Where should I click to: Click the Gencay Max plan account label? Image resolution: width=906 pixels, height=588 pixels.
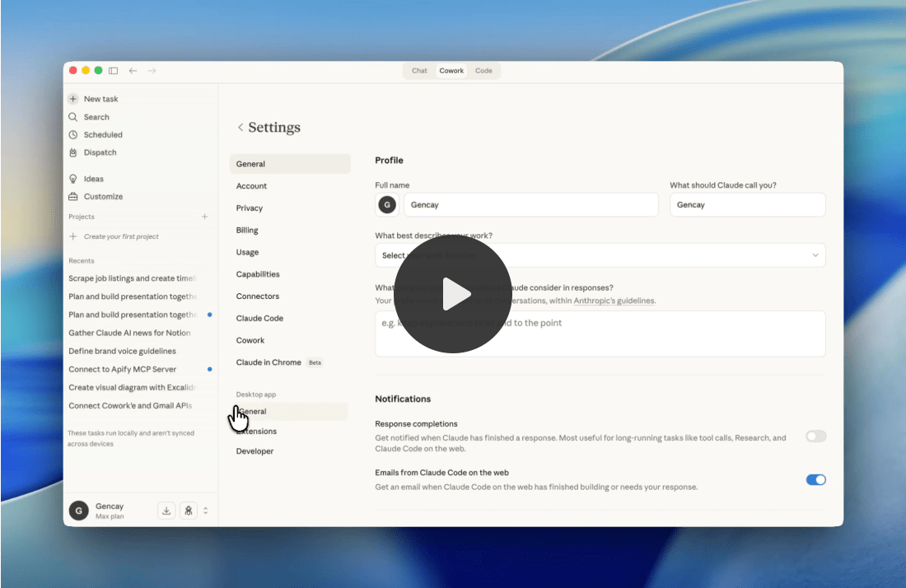110,511
